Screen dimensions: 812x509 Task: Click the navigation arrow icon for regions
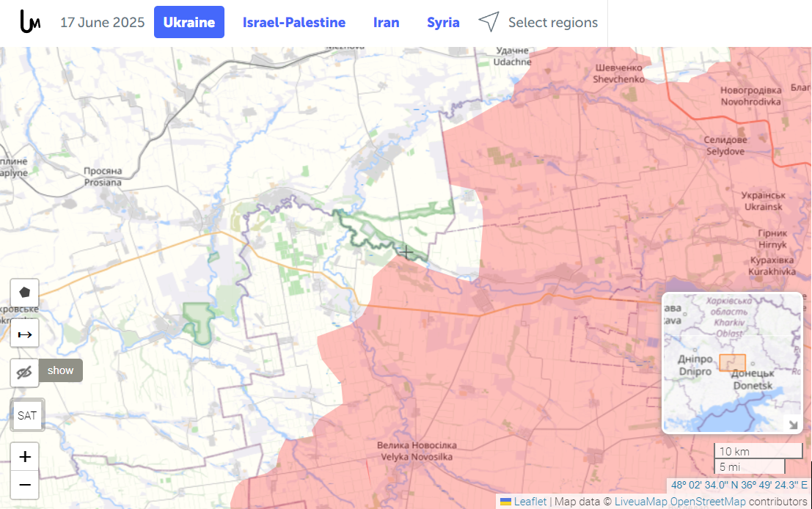click(489, 22)
